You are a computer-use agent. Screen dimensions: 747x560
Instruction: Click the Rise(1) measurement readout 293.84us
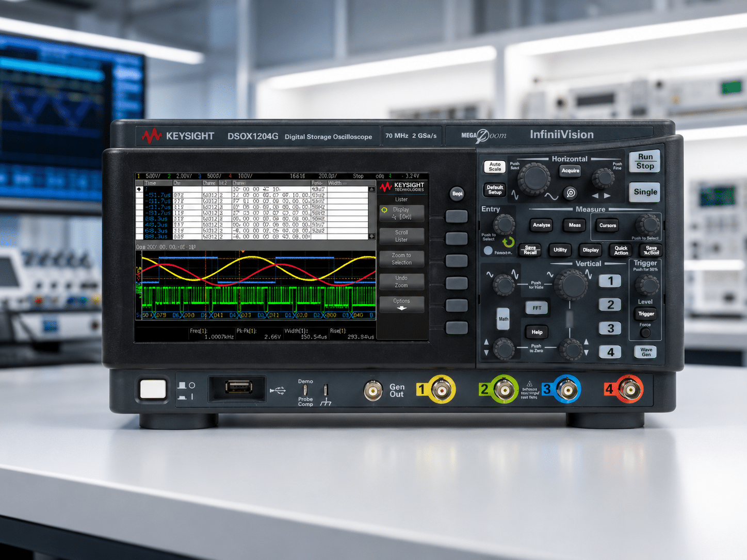[361, 337]
